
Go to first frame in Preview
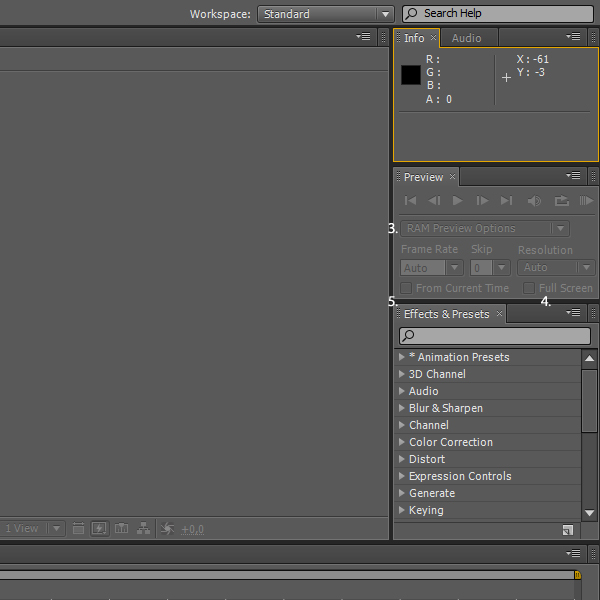410,201
